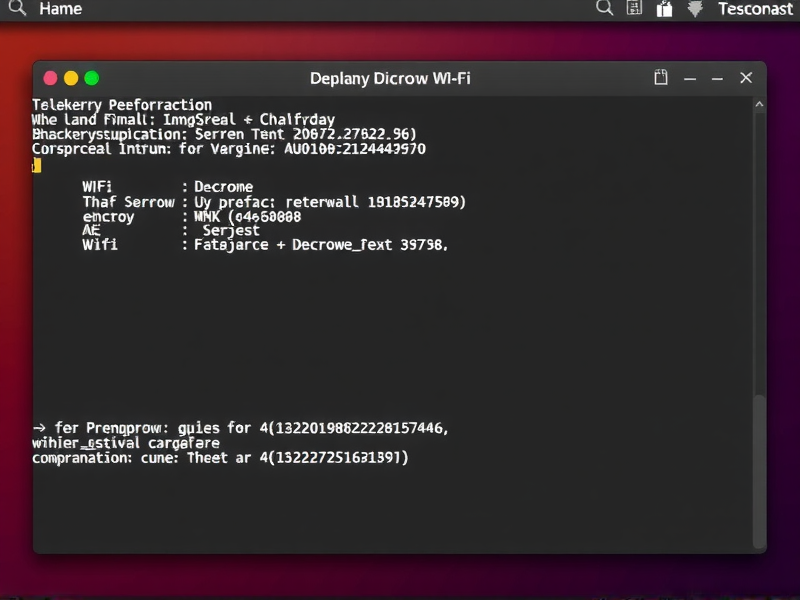Close the window with the X button

pos(745,78)
